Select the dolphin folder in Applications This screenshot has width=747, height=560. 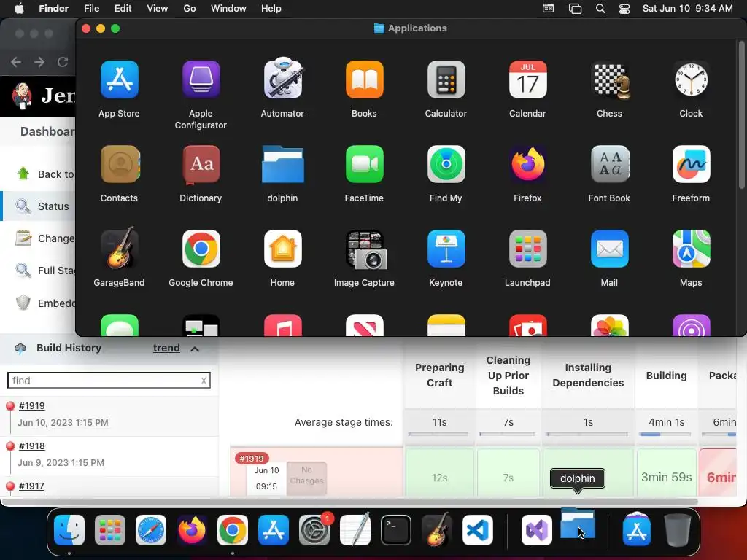coord(282,164)
